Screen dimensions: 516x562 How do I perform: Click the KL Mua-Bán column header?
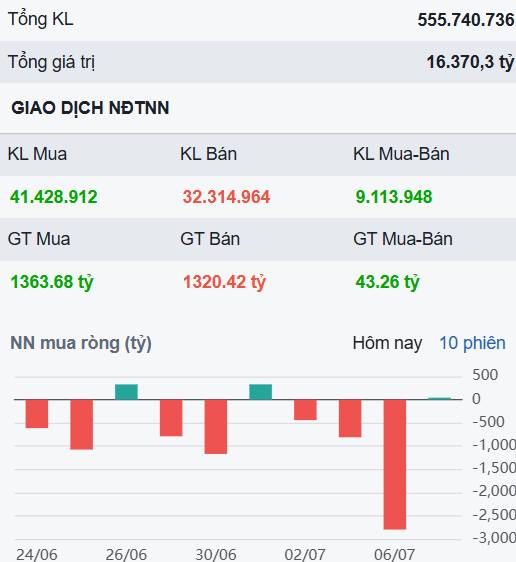401,154
